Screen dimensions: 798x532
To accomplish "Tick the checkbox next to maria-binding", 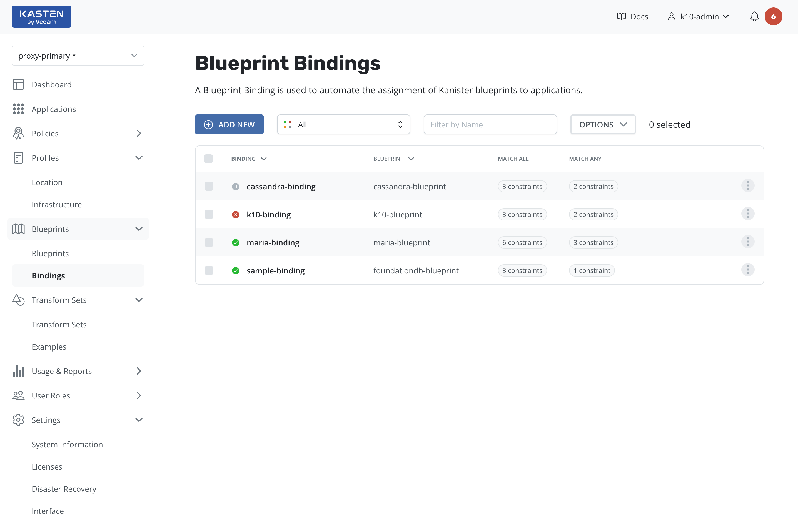I will pyautogui.click(x=209, y=242).
